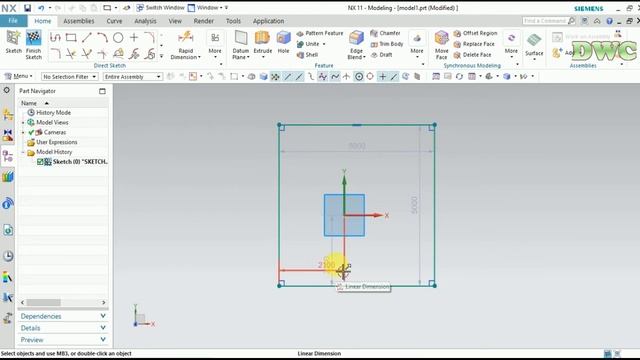Select the Arc sketch tool
This screenshot has width=640, height=360.
coord(102,38)
